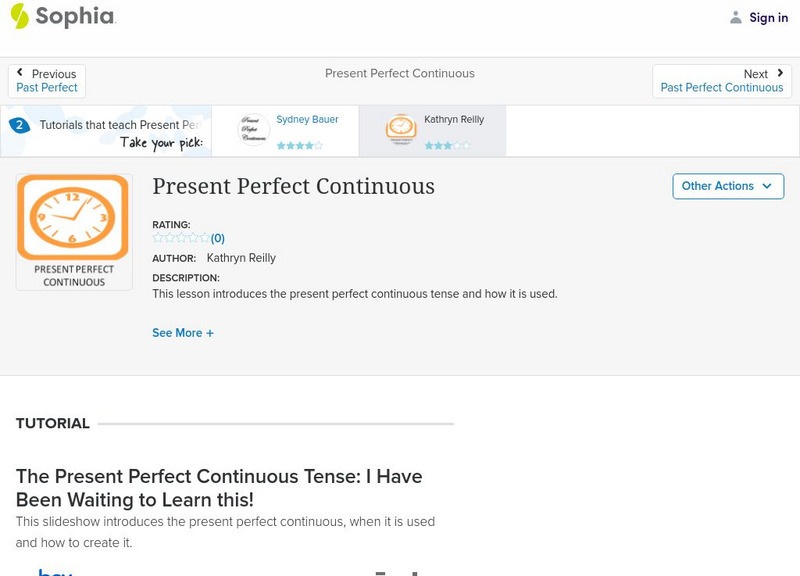
Task: Click the Next right chevron arrow
Action: click(x=780, y=73)
